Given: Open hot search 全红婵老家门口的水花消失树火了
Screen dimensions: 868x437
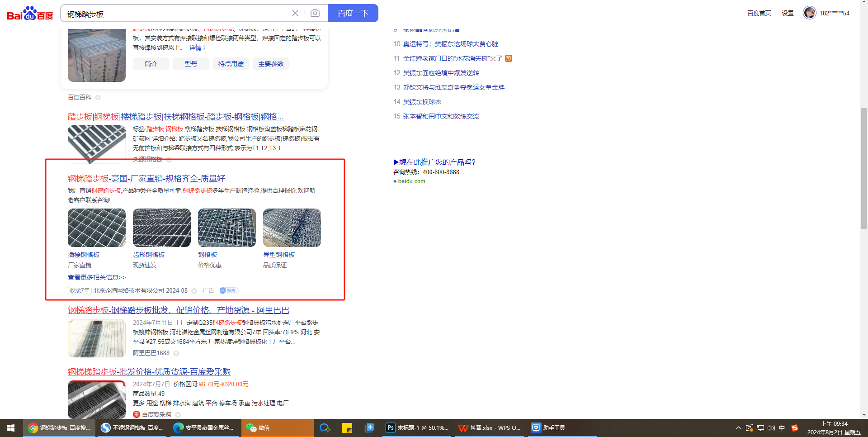Looking at the screenshot, I should [453, 58].
